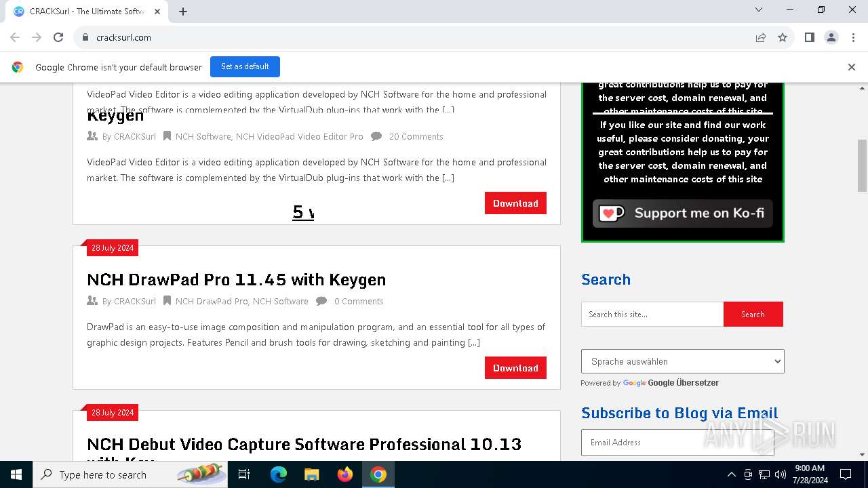Click the Chrome icon in the taskbar
Image resolution: width=868 pixels, height=488 pixels.
point(378,474)
